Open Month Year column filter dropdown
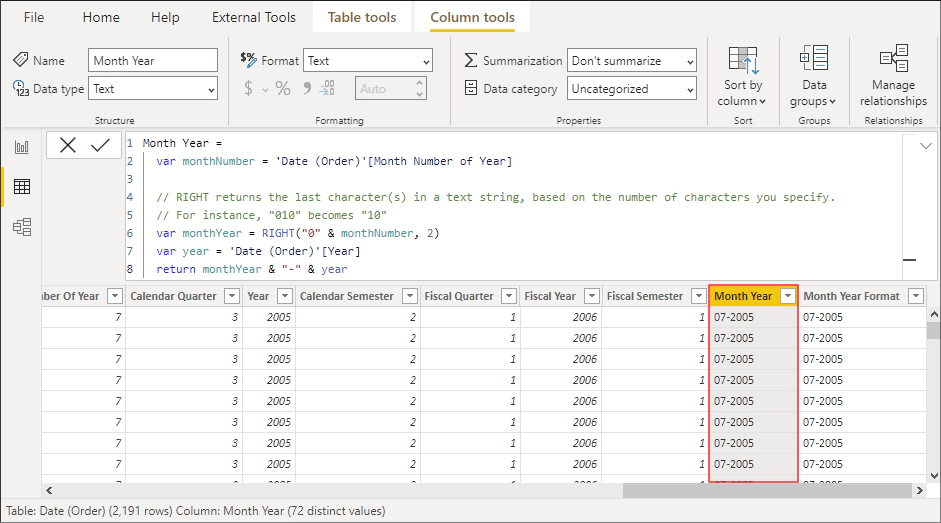Viewport: 941px width, 523px height. [787, 296]
